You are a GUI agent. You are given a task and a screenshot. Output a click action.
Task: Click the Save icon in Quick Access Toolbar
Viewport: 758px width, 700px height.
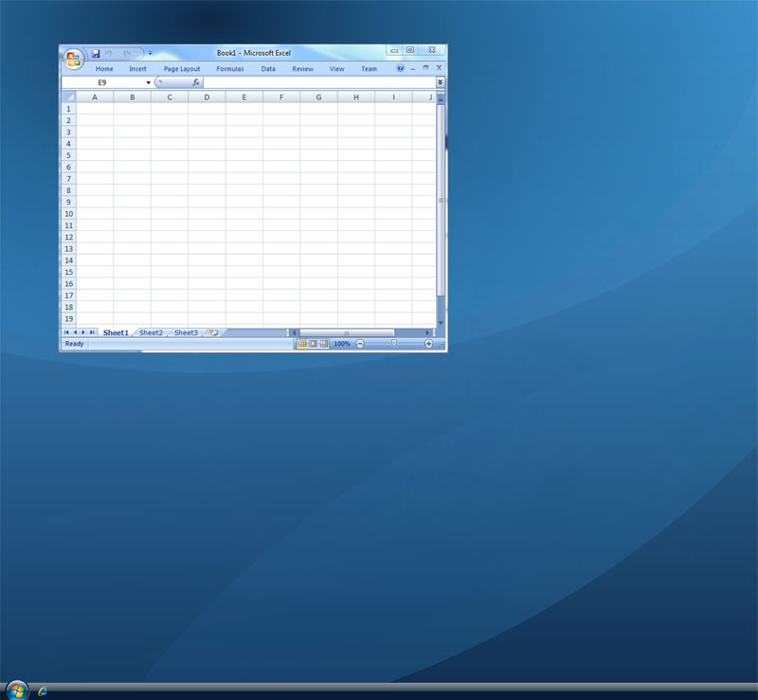click(96, 53)
